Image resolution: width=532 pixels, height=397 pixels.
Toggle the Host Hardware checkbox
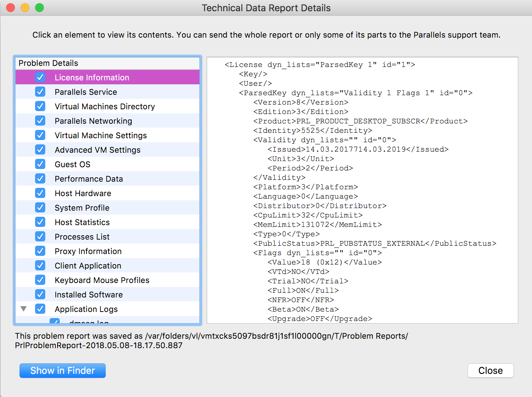point(40,193)
